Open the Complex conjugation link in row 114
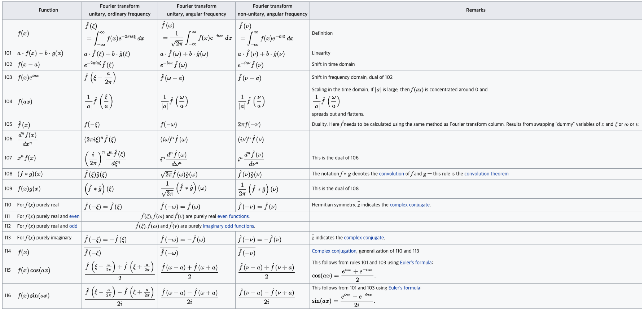644x311 pixels. (x=334, y=251)
